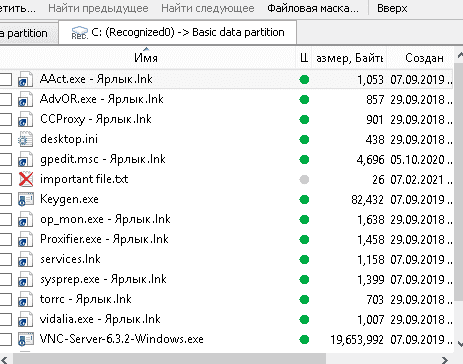The width and height of the screenshot is (463, 364).
Task: Click the vertical scrollbar down arrow
Action: coord(460,343)
